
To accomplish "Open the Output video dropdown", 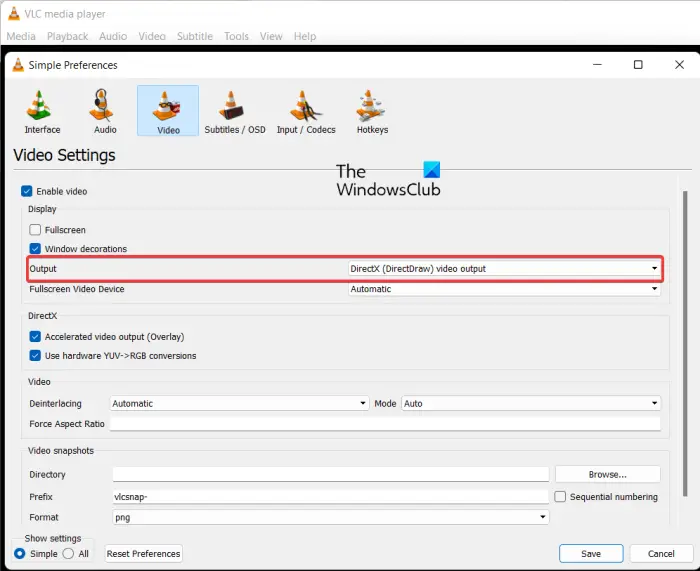I will tap(504, 268).
